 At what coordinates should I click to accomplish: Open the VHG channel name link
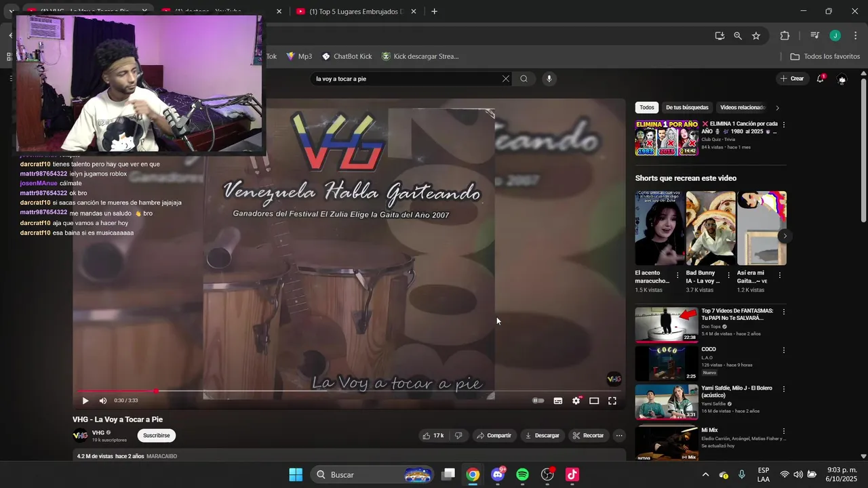(x=98, y=432)
